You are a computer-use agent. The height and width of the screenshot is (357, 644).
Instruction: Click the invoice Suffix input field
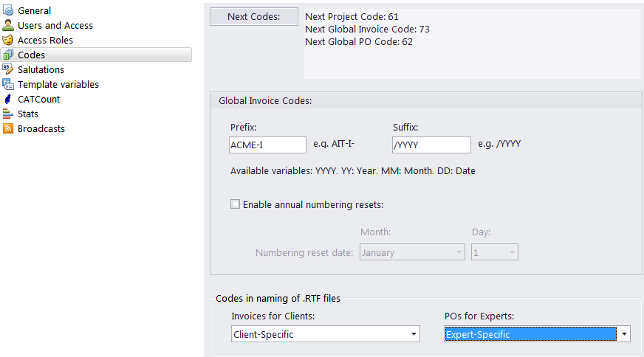coord(431,145)
